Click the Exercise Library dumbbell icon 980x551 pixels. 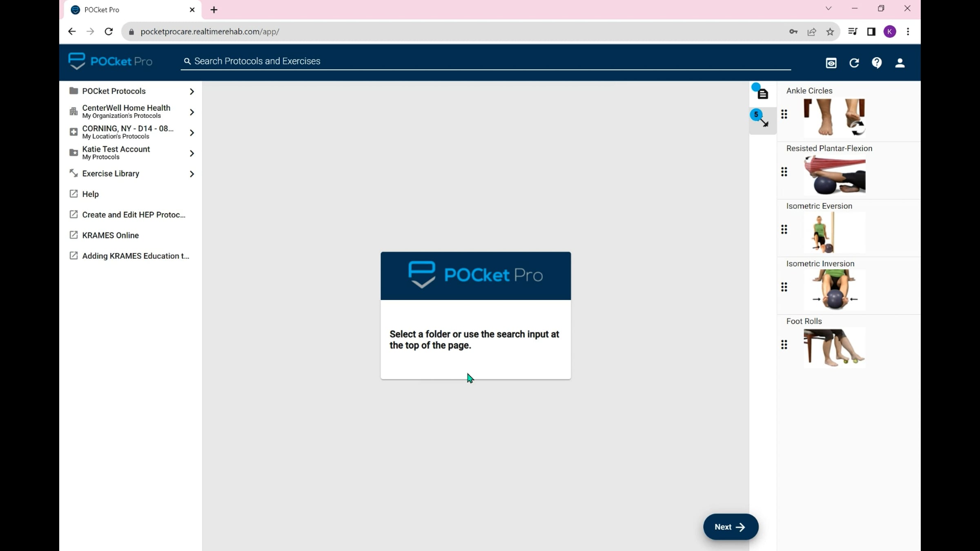73,173
